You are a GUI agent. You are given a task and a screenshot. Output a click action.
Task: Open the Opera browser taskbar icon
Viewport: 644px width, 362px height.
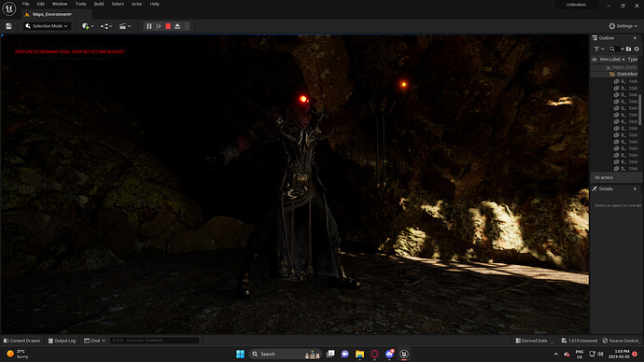374,355
